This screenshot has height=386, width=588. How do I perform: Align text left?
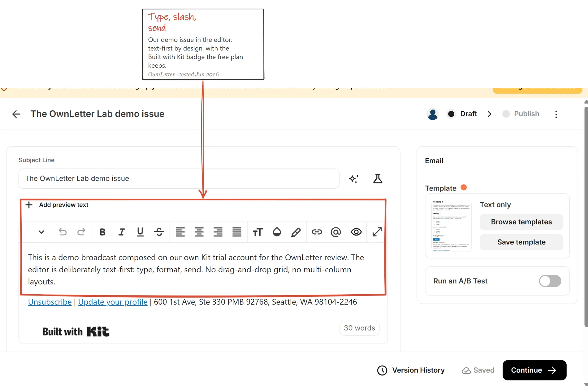[180, 232]
